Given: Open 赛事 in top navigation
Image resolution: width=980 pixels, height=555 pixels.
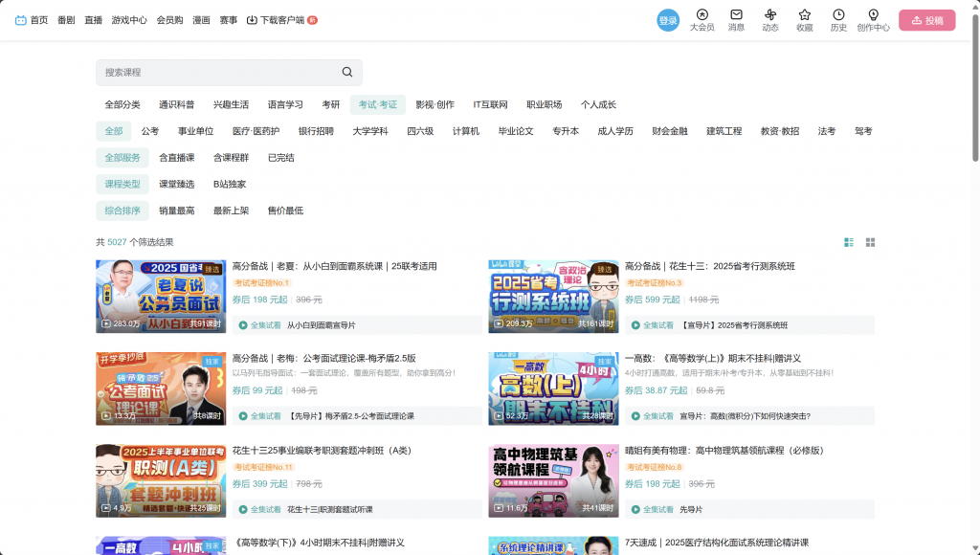Looking at the screenshot, I should [229, 20].
